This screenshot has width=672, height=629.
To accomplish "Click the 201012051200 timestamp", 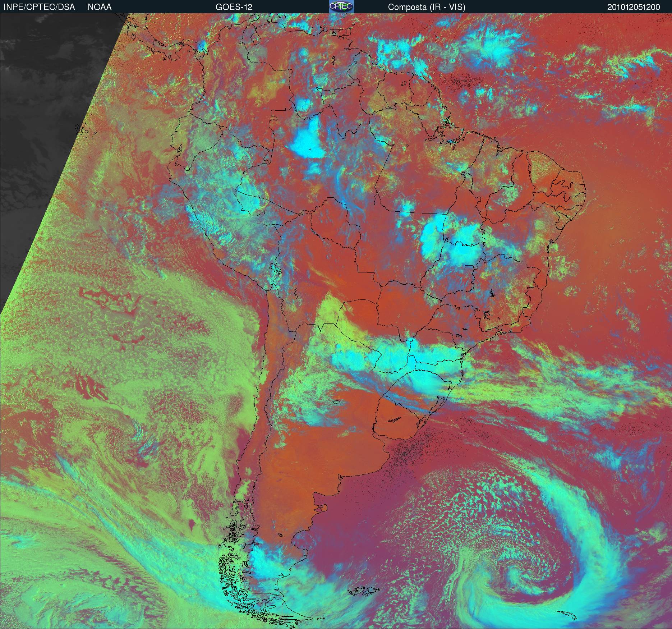I will point(634,7).
